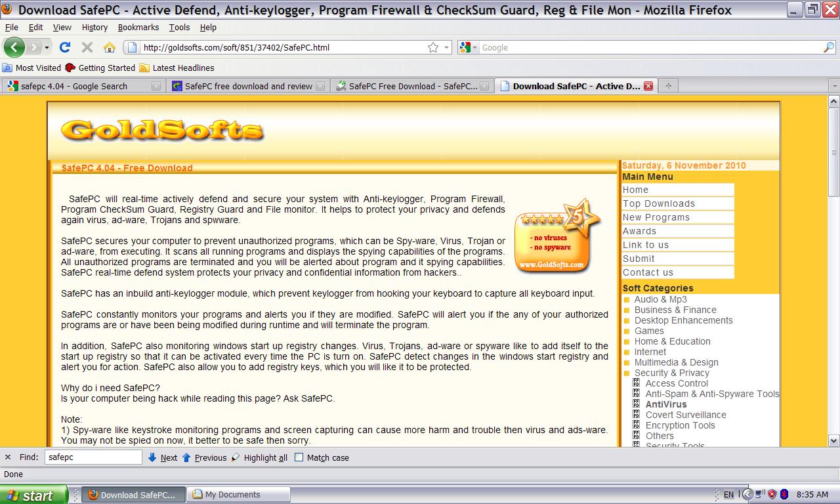The image size is (840, 504).
Task: Browse Games category
Action: (x=649, y=331)
